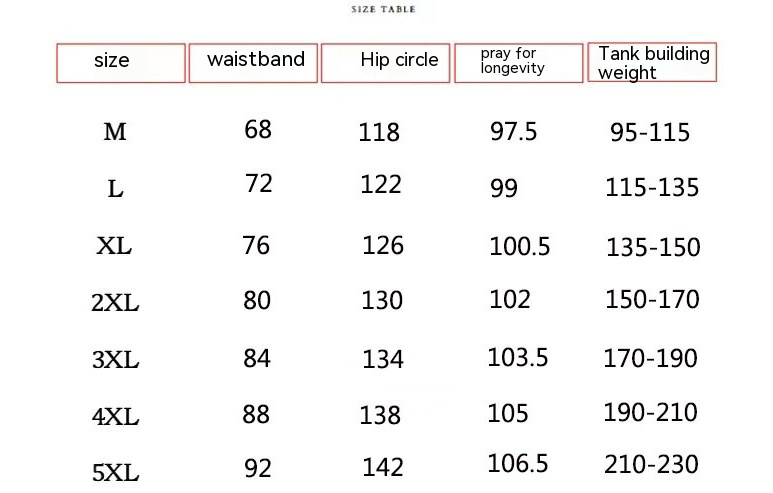Click the waistband value 68
Image resolution: width=773 pixels, height=493 pixels.
258,130
